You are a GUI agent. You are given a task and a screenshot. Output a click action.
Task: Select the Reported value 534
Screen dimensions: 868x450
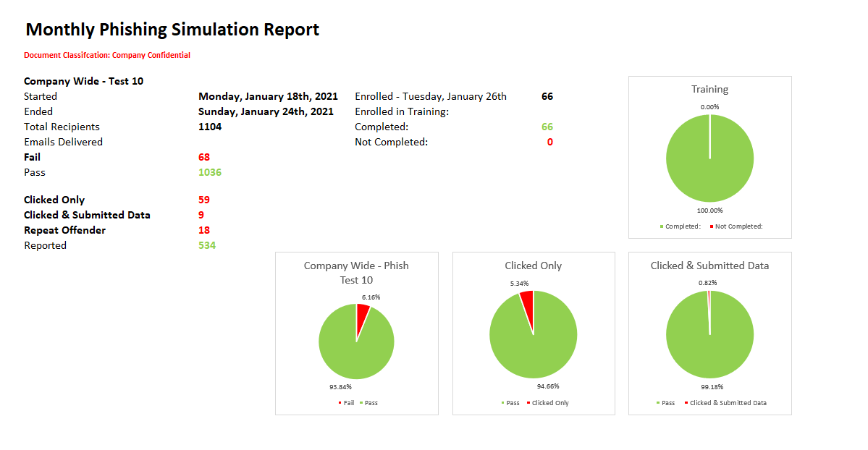pyautogui.click(x=207, y=245)
